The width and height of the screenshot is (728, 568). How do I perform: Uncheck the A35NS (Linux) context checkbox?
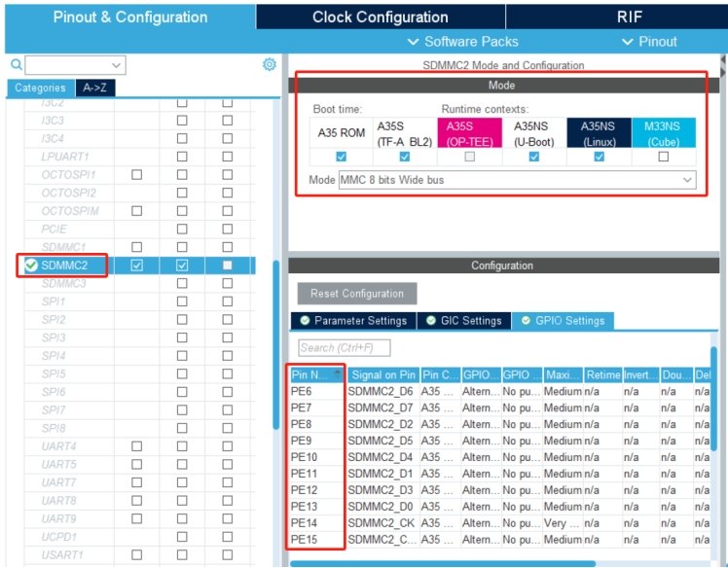(x=599, y=157)
